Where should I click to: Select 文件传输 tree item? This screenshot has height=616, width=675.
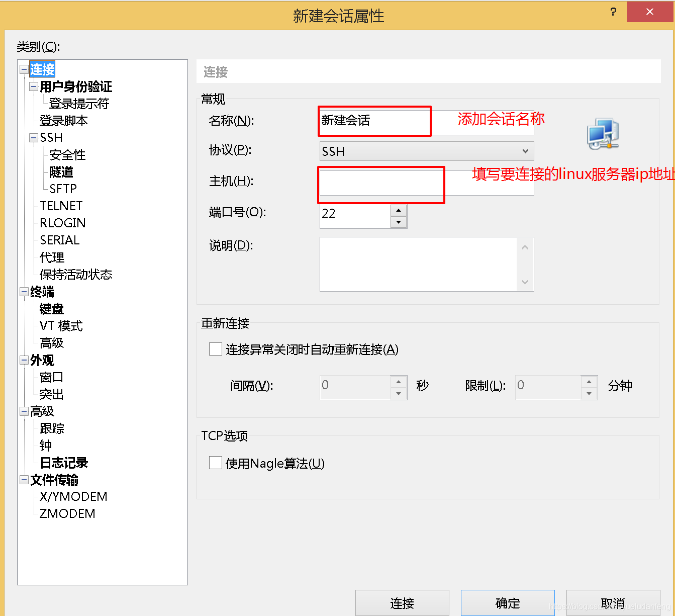(54, 480)
